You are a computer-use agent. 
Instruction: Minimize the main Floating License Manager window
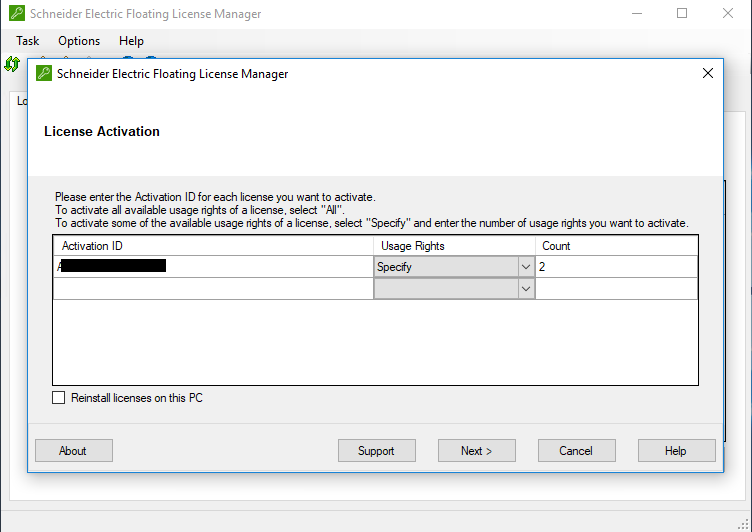click(x=637, y=13)
